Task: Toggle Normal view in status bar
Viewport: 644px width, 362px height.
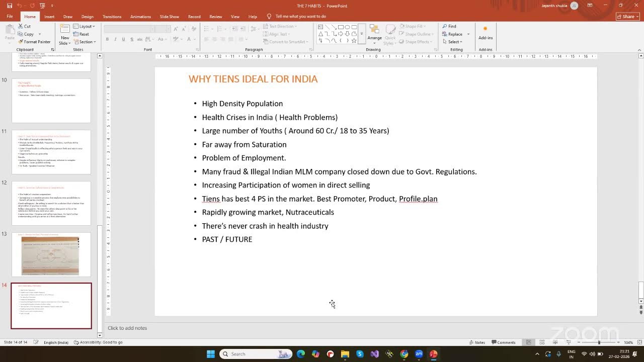Action: pos(528,342)
